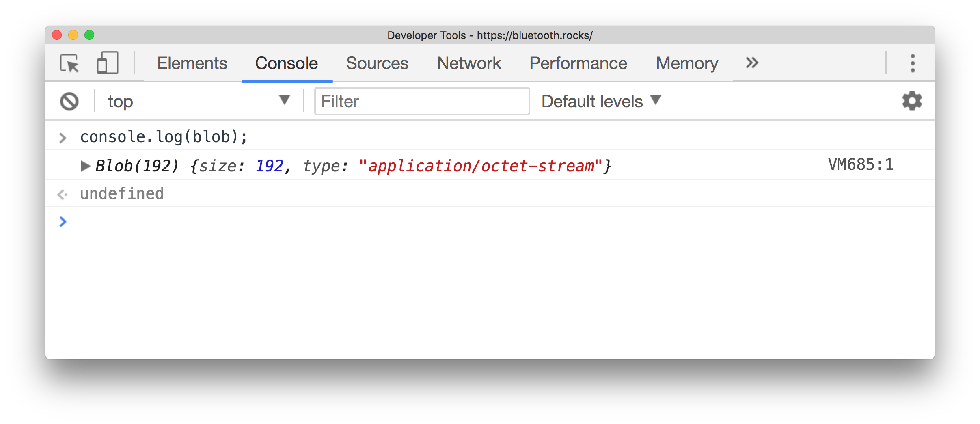Click the console.log(blob); command entry

(x=164, y=137)
